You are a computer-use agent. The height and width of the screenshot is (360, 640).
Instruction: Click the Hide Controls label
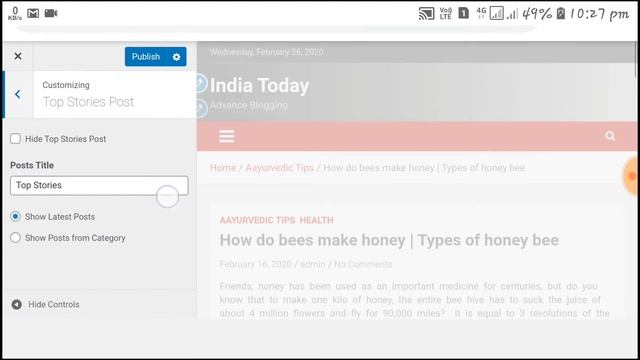click(54, 304)
